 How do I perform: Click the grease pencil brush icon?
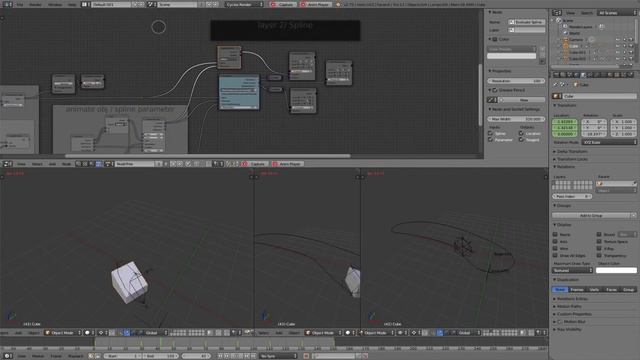(x=492, y=100)
